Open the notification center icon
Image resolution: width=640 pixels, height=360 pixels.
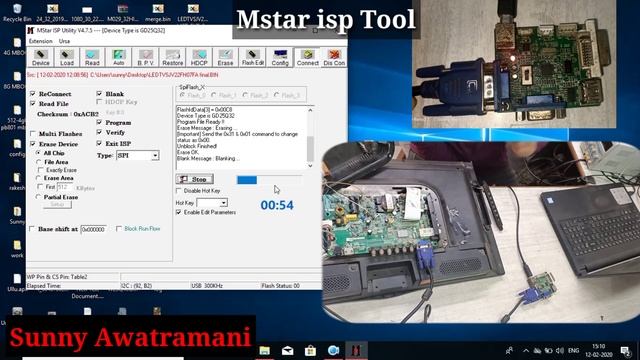tap(625, 351)
